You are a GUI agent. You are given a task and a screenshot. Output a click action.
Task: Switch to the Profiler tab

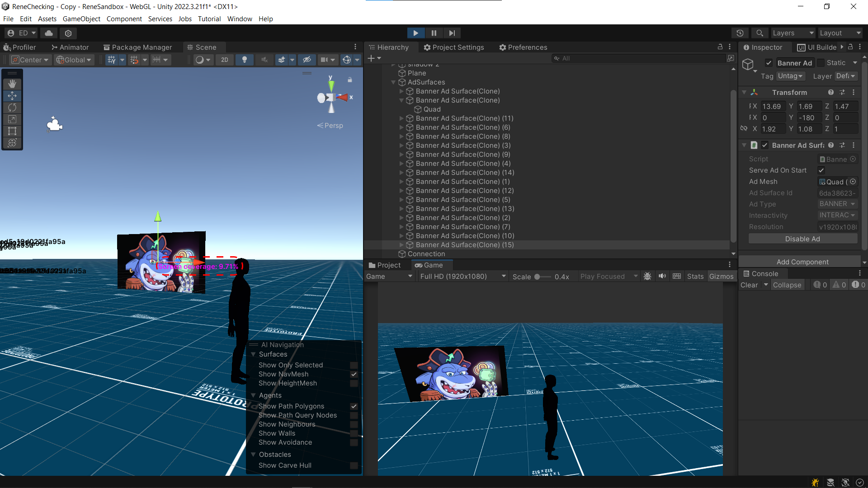(x=20, y=47)
